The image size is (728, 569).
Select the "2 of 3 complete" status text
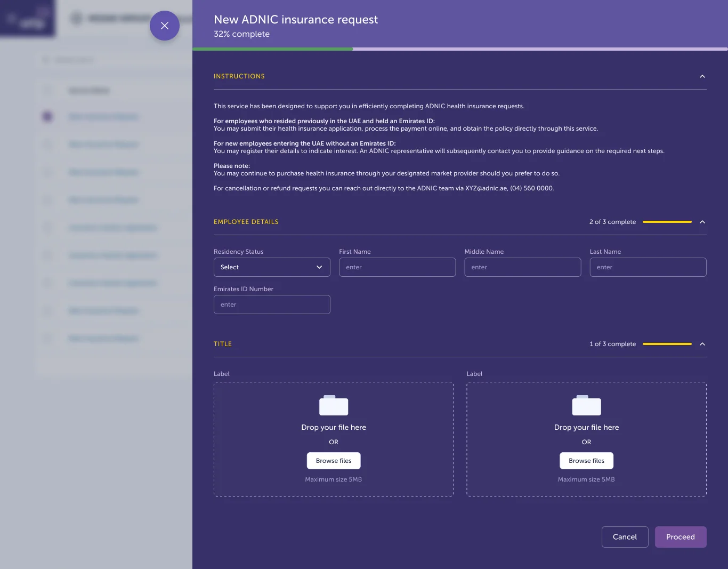pyautogui.click(x=612, y=222)
